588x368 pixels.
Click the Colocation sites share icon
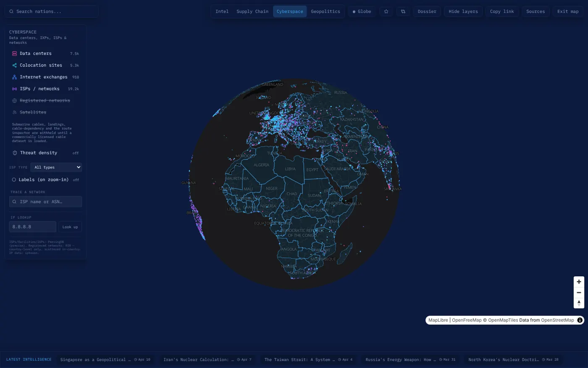tap(14, 65)
